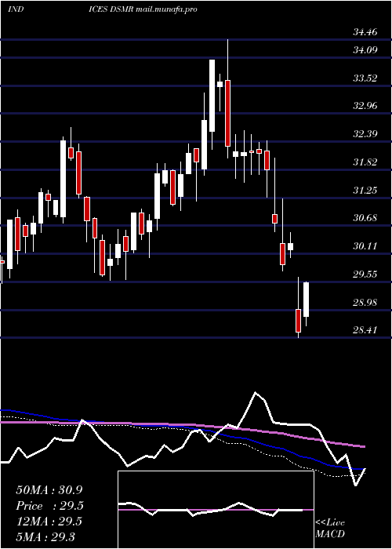Click the 30.11 price axis label

[365, 246]
